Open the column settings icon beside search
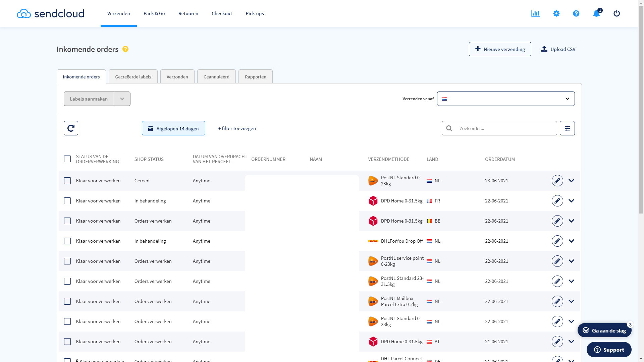 click(567, 128)
